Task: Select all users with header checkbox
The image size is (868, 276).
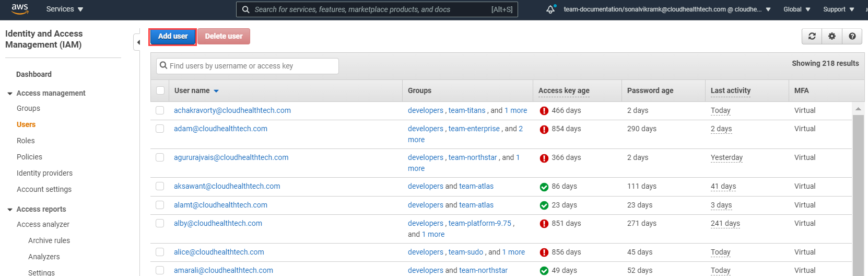Action: 160,90
